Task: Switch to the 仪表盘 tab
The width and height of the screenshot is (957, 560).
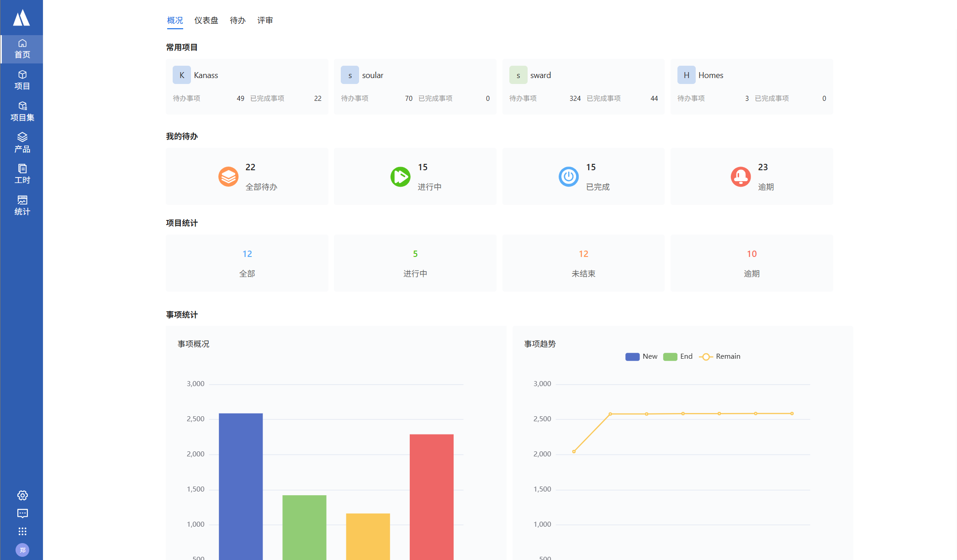Action: [x=206, y=21]
